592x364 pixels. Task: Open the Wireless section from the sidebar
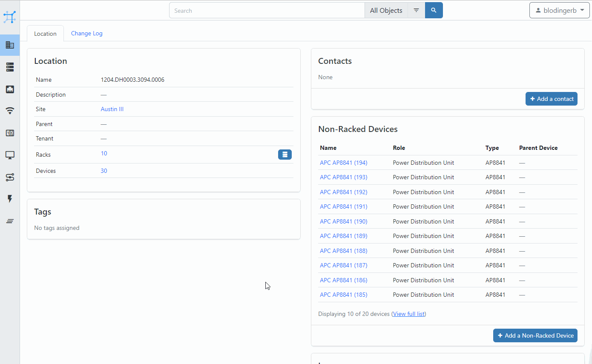tap(10, 111)
